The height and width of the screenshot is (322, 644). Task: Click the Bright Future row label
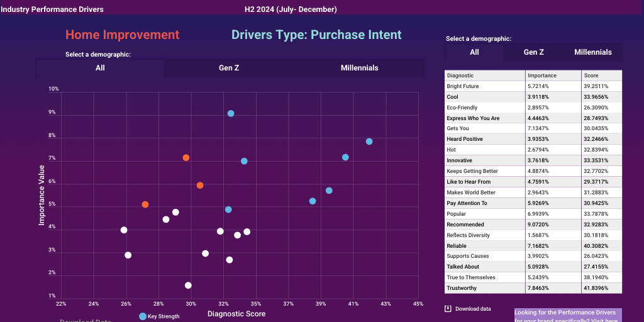point(462,86)
